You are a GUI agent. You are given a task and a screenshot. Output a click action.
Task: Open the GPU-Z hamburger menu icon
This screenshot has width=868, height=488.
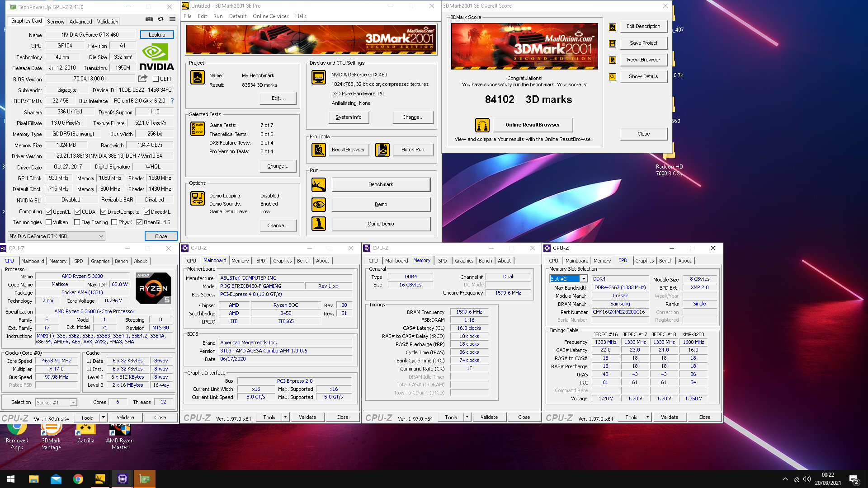click(x=172, y=19)
